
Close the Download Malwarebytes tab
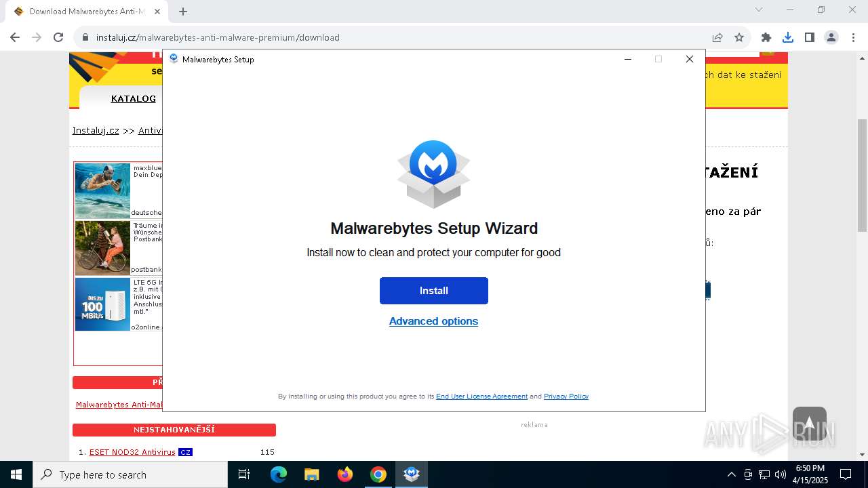point(157,12)
